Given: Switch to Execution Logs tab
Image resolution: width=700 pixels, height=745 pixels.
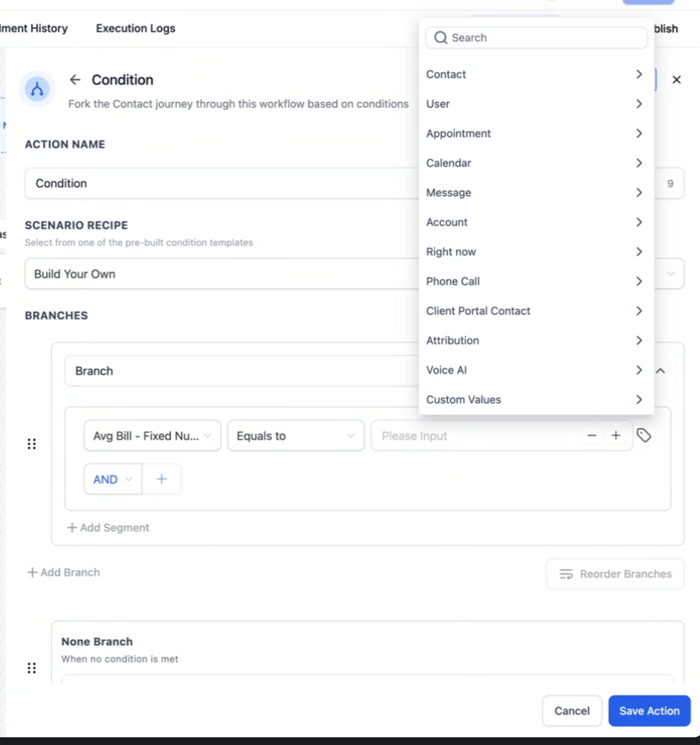Looking at the screenshot, I should pyautogui.click(x=135, y=28).
